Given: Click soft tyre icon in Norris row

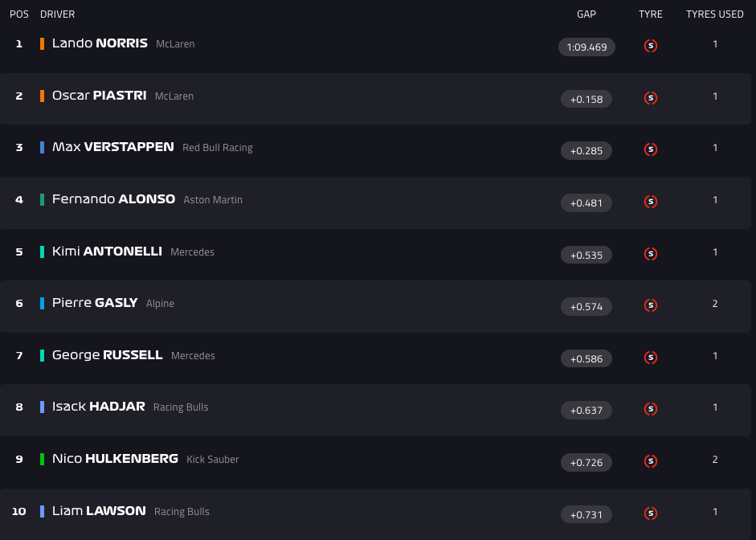Looking at the screenshot, I should [x=651, y=46].
